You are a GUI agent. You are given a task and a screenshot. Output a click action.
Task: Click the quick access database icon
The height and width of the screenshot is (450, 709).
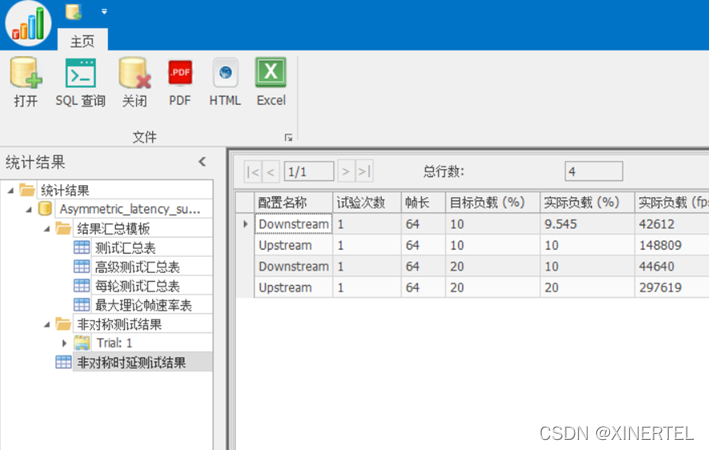[73, 12]
